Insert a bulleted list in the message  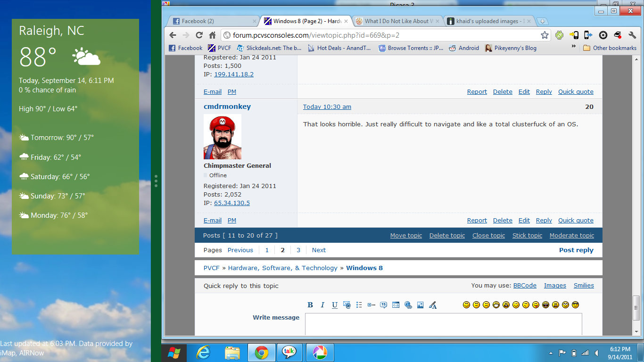click(x=359, y=305)
